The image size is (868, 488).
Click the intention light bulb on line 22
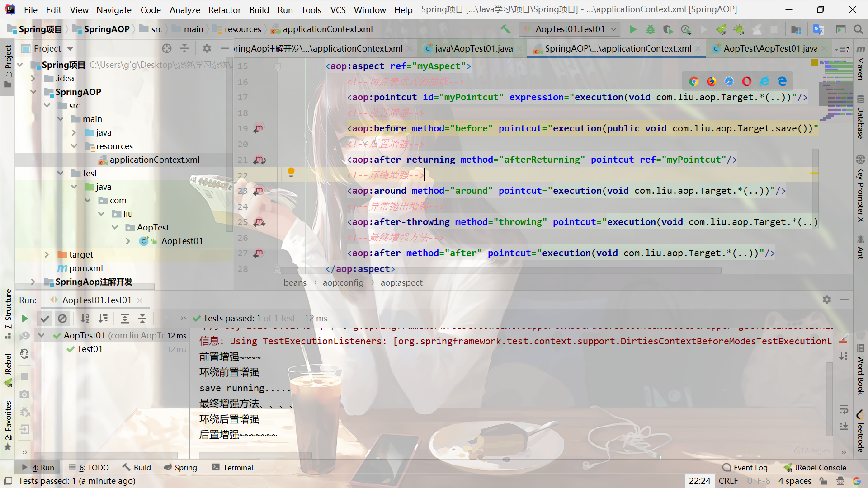(x=291, y=172)
